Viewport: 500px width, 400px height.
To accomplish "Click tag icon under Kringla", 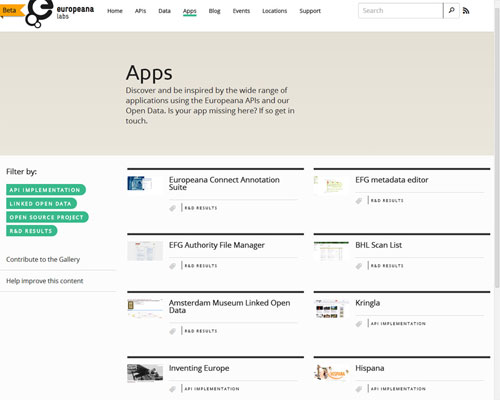I will coord(359,324).
